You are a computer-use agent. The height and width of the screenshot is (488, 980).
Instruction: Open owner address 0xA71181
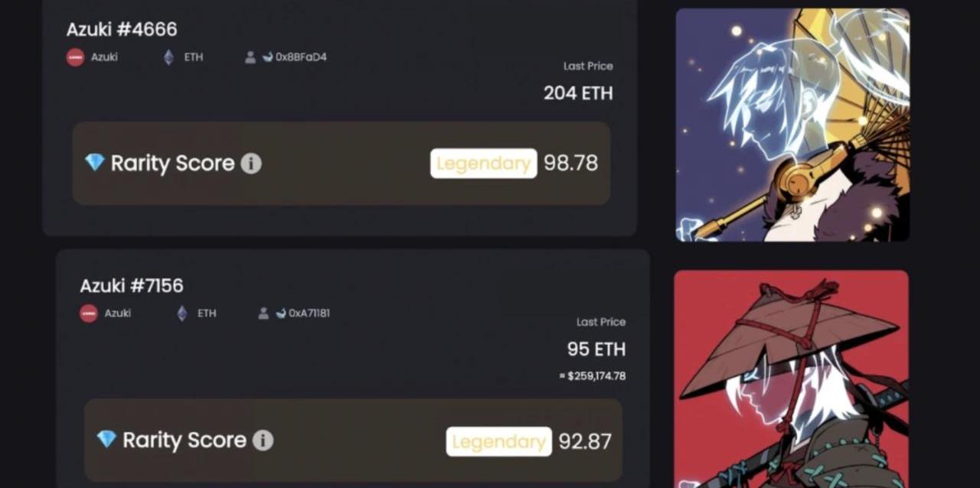309,313
